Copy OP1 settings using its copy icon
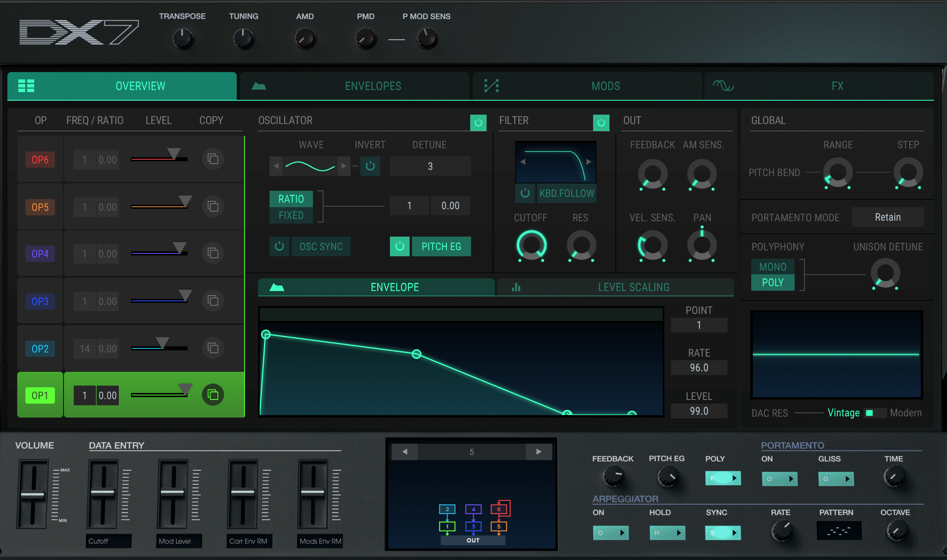947x560 pixels. (213, 395)
